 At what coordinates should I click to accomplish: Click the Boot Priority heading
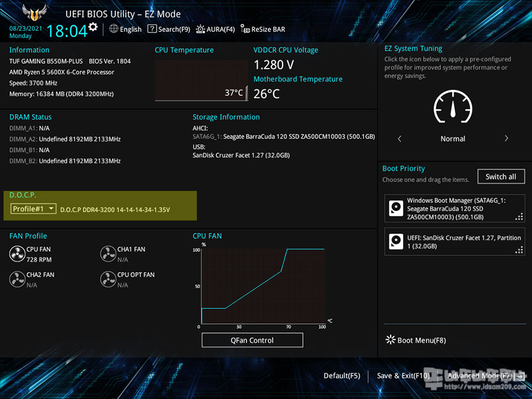[x=403, y=168]
